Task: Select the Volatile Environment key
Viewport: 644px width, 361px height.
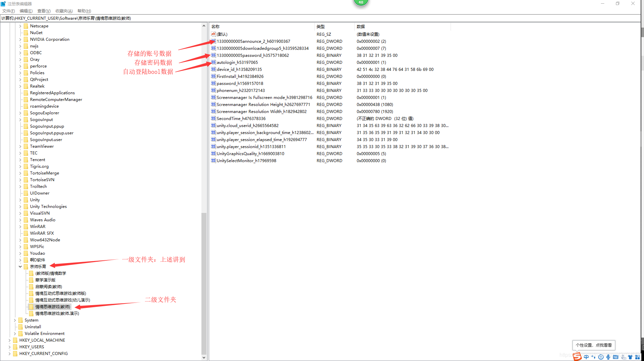Action: (44, 334)
